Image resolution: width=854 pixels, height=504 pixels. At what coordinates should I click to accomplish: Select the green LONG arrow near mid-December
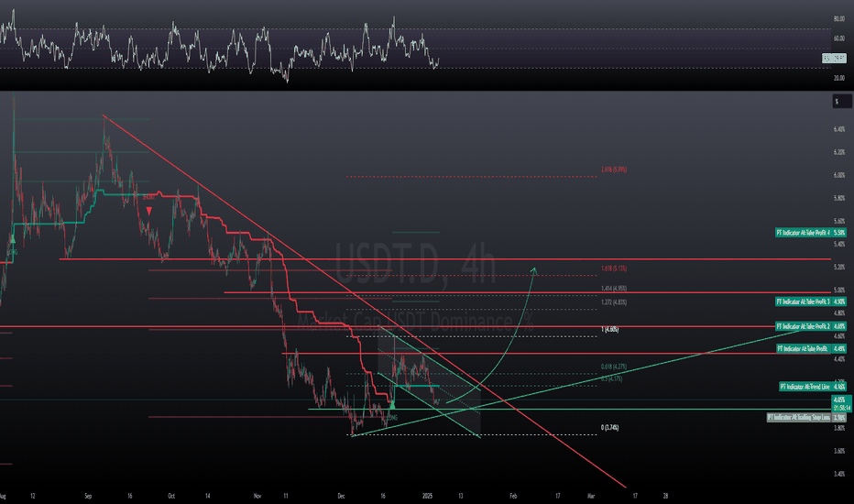point(392,404)
